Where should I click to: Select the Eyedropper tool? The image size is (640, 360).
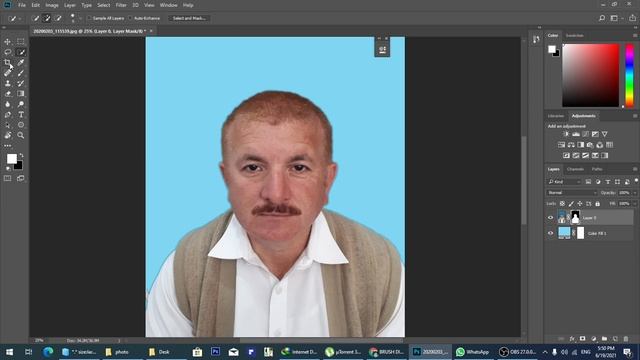pos(20,62)
